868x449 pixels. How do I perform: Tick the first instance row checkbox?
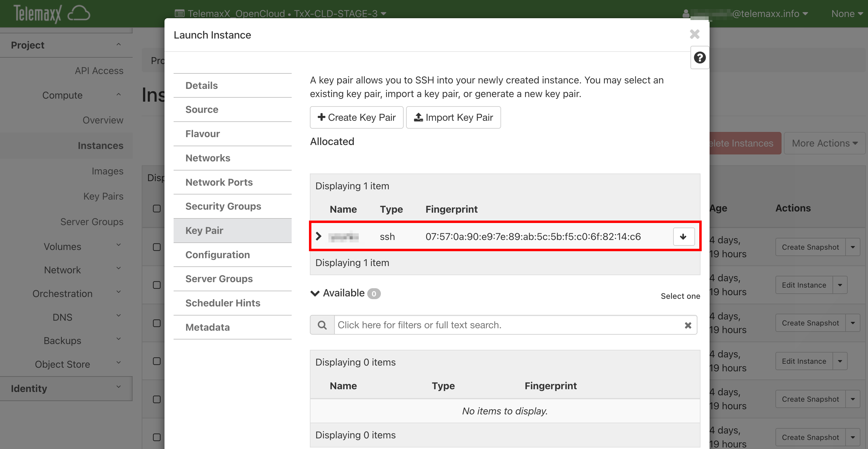coord(157,247)
